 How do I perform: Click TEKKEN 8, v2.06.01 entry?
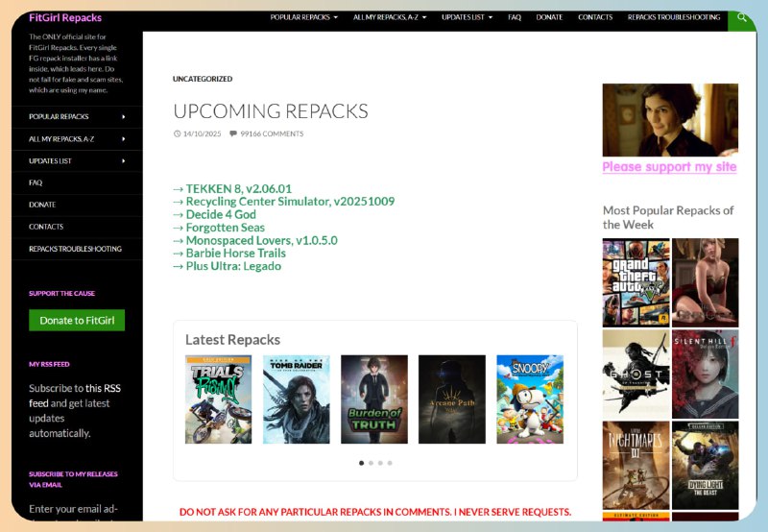point(238,188)
